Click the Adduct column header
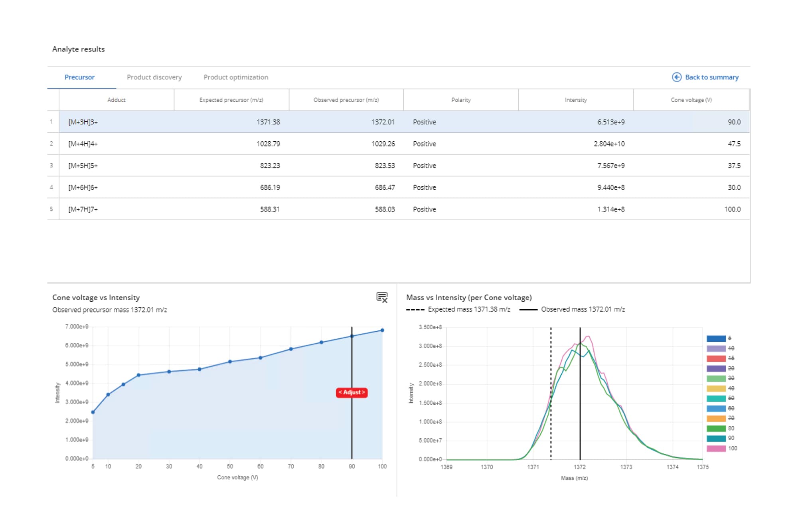Viewport: 798px width, 532px height. pos(116,100)
